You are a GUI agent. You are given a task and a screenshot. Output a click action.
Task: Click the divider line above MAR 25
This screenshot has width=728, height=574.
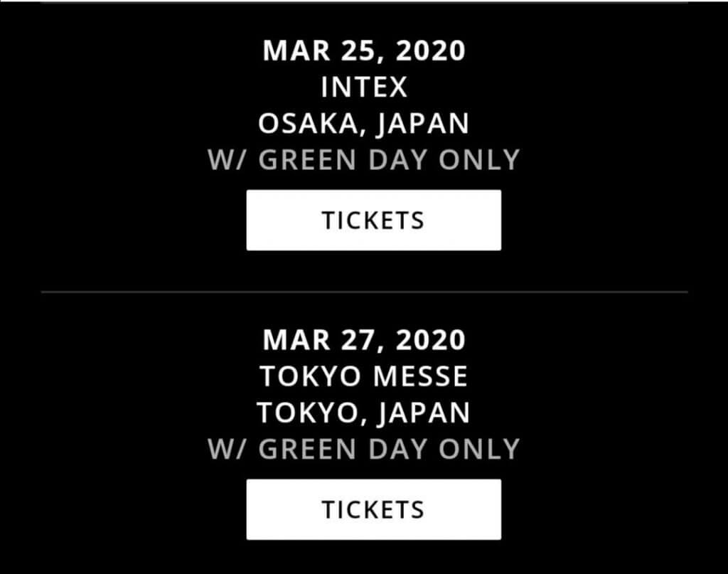coord(365,1)
